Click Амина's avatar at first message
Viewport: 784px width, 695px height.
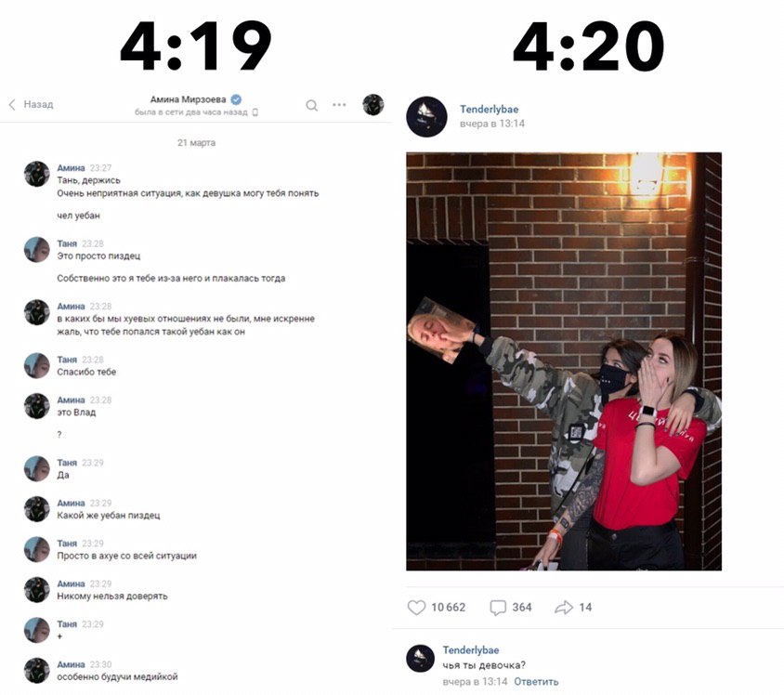(37, 174)
